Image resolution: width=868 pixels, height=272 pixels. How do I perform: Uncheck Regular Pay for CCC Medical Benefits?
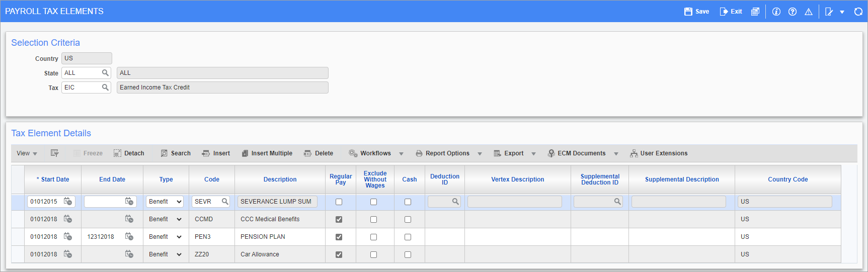point(339,220)
